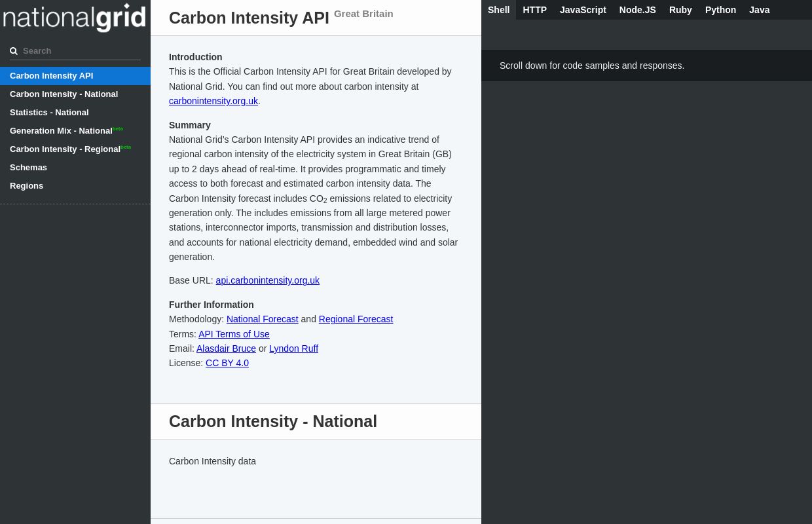812x524 pixels.
Task: Open Generation Mix - National sidebar item
Action: pos(75,131)
